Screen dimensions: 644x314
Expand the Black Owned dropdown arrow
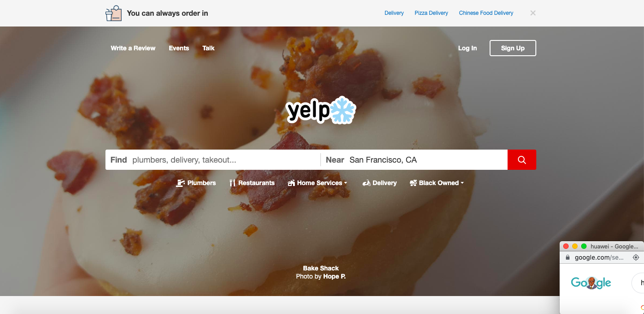click(462, 183)
